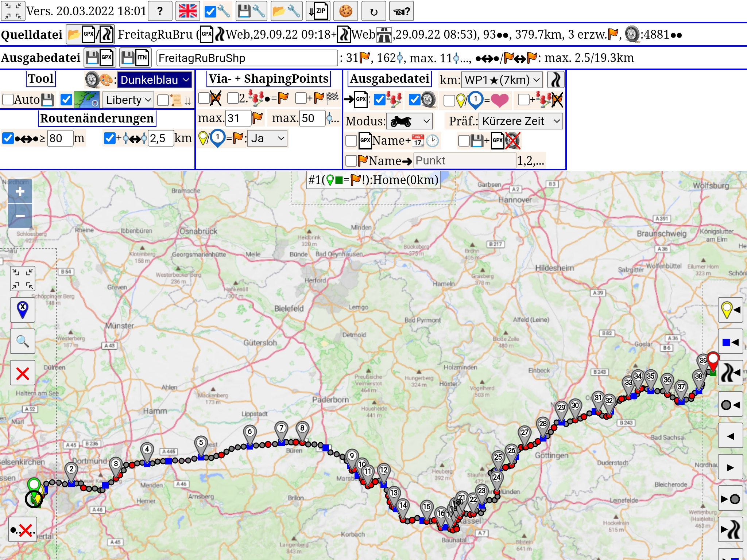Zoom in the map with plus button
Viewport: 747px width, 560px height.
tap(20, 191)
